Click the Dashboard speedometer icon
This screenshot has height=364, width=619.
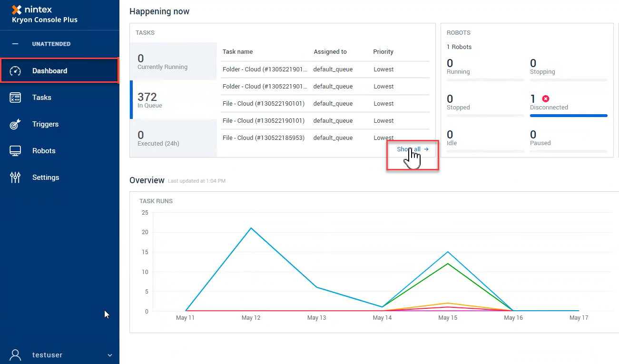coord(16,71)
